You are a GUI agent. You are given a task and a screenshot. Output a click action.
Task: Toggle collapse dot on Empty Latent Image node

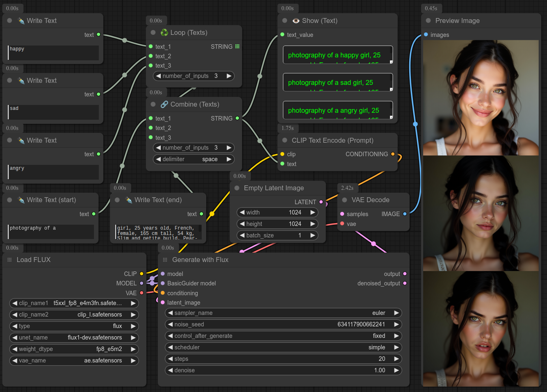237,188
